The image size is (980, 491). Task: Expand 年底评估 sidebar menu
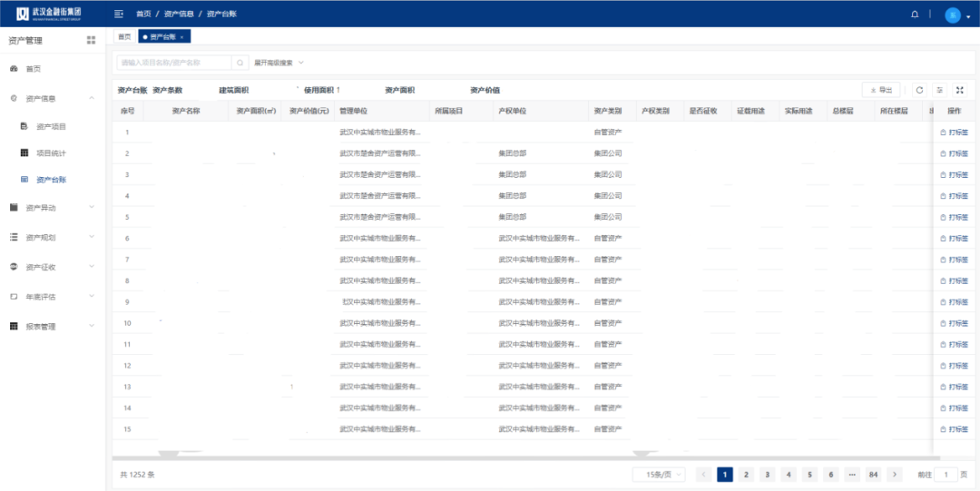pos(53,297)
